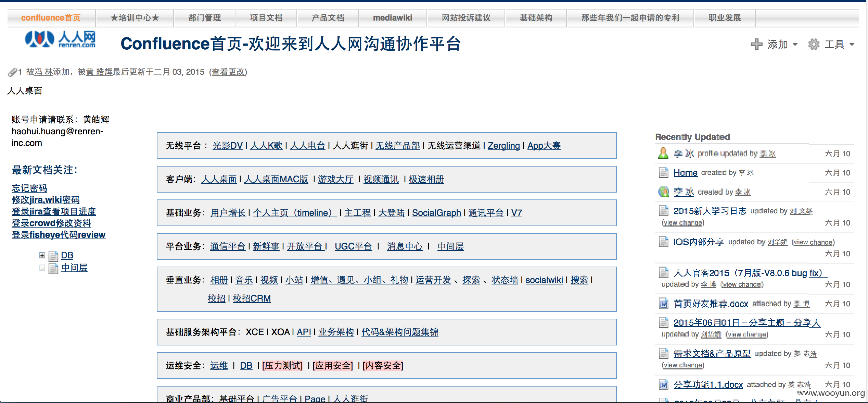This screenshot has height=403, width=868.
Task: Open the 校招CRM link
Action: [x=252, y=298]
